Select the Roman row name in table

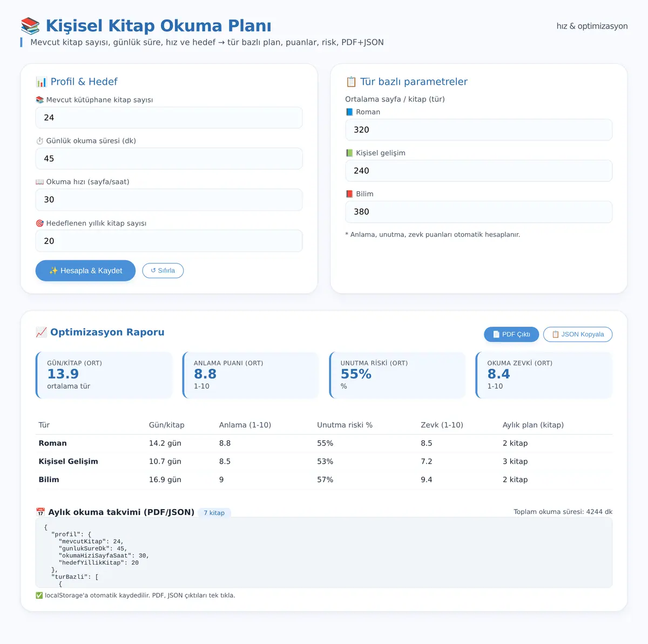53,443
